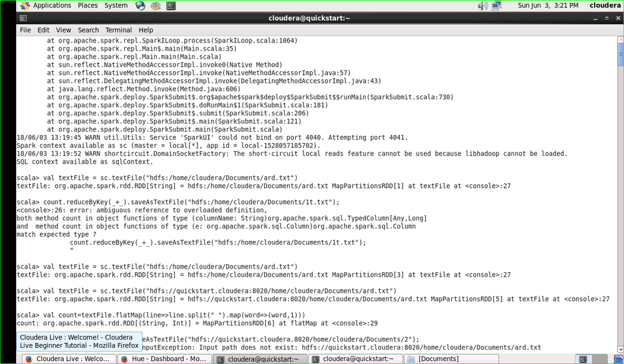This screenshot has width=624, height=364.
Task: Click the 'SparkSubmit.main(SparkSubmit.scala)' stack line
Action: coord(165,129)
